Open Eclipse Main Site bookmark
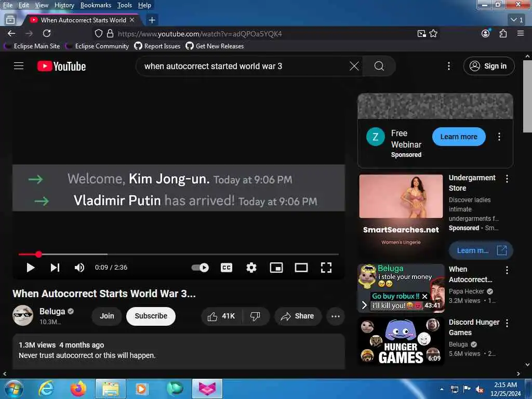The height and width of the screenshot is (399, 532). click(33, 46)
